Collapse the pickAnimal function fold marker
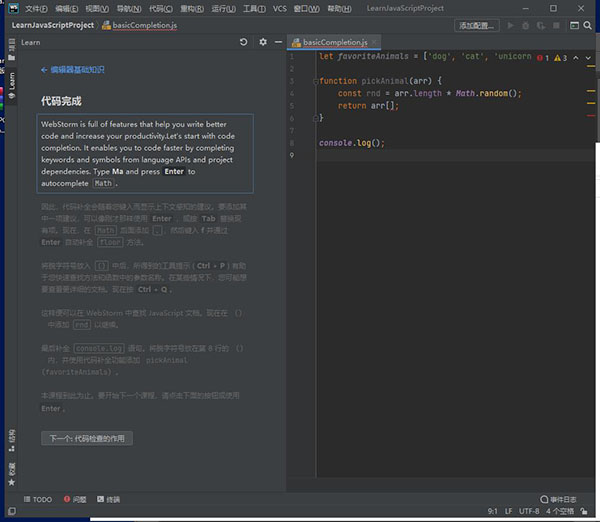600x522 pixels. coord(314,80)
